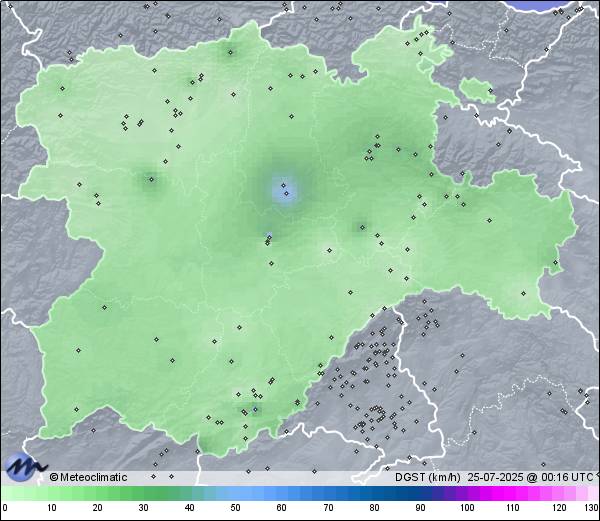Click station marker in the small detached green enclave
The image size is (600, 521).
pyautogui.click(x=490, y=91)
